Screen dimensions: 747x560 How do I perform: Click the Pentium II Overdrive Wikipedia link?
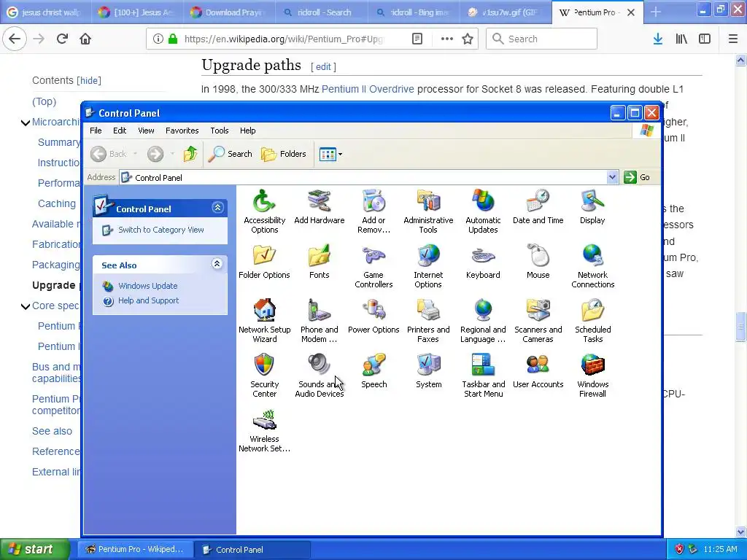pos(368,89)
